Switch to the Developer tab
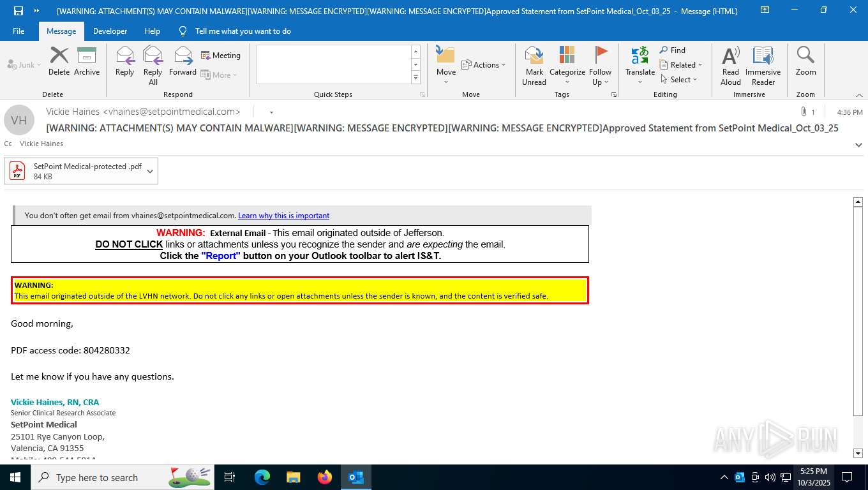 [110, 31]
